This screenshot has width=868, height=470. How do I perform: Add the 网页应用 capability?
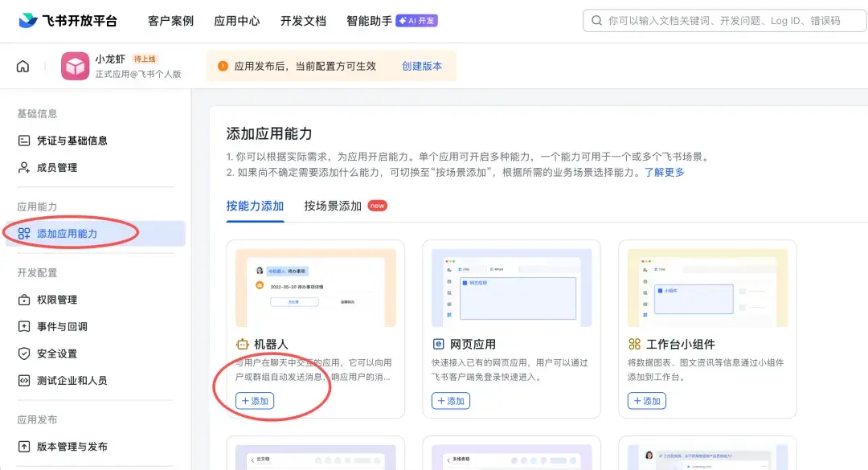[x=451, y=401]
